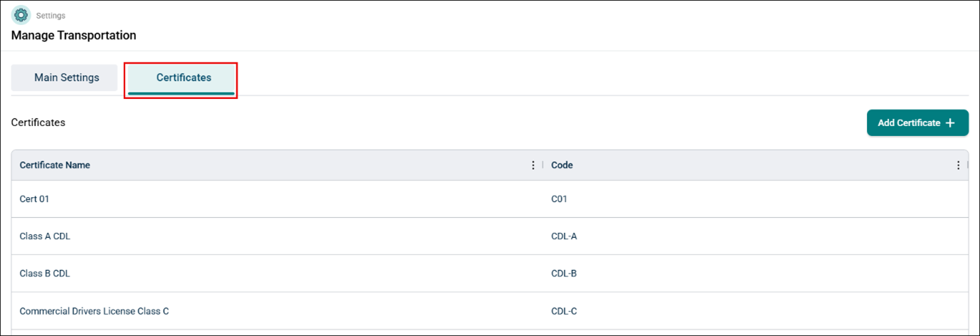
Task: Click the Manage Transportation page title
Action: coord(74,35)
